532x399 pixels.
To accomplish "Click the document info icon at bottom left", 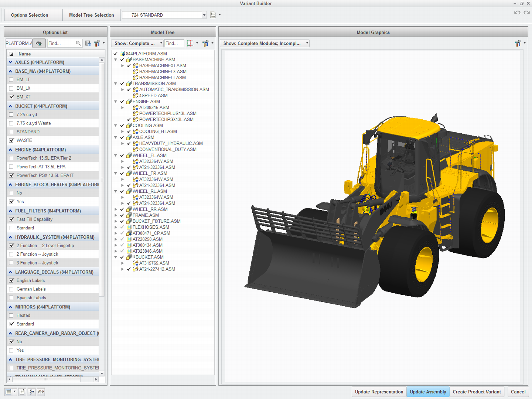I will (22, 392).
